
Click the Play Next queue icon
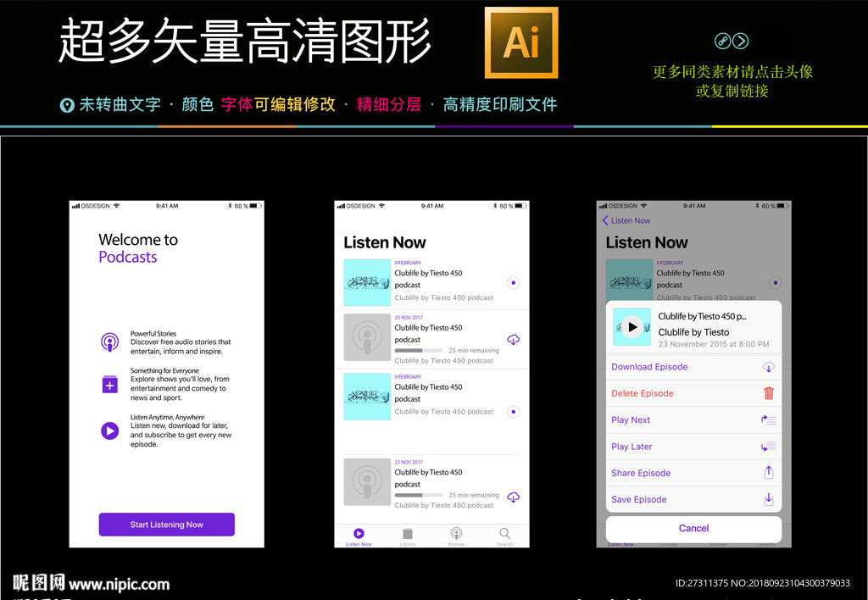coord(769,419)
